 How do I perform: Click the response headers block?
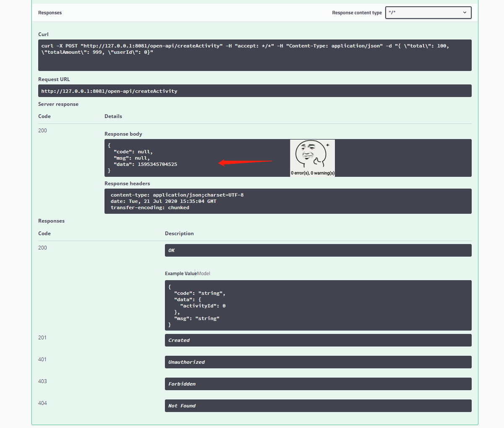tap(288, 201)
